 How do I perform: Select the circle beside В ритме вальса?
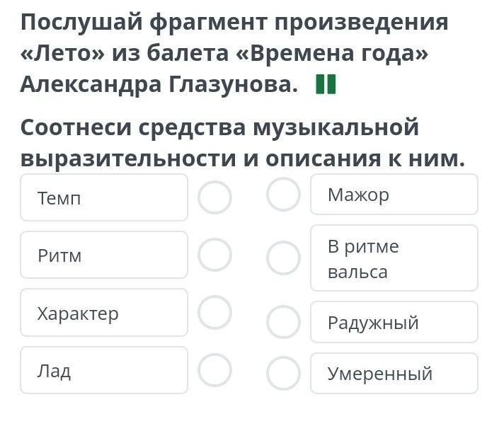tap(283, 258)
